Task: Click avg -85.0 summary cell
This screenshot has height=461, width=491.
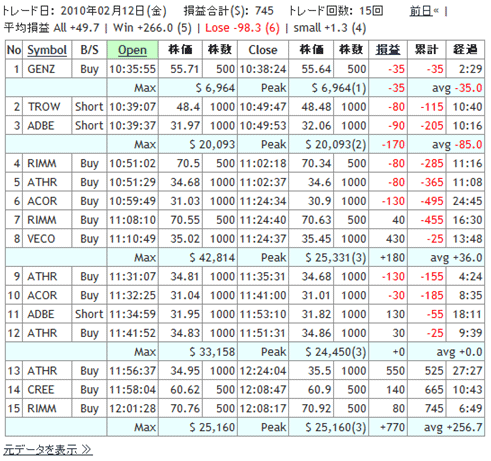Action: [457, 144]
